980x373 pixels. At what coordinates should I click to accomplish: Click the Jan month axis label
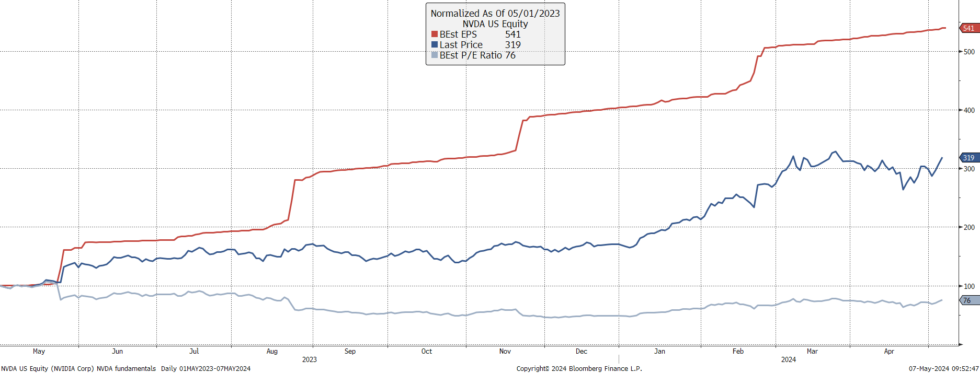point(660,352)
